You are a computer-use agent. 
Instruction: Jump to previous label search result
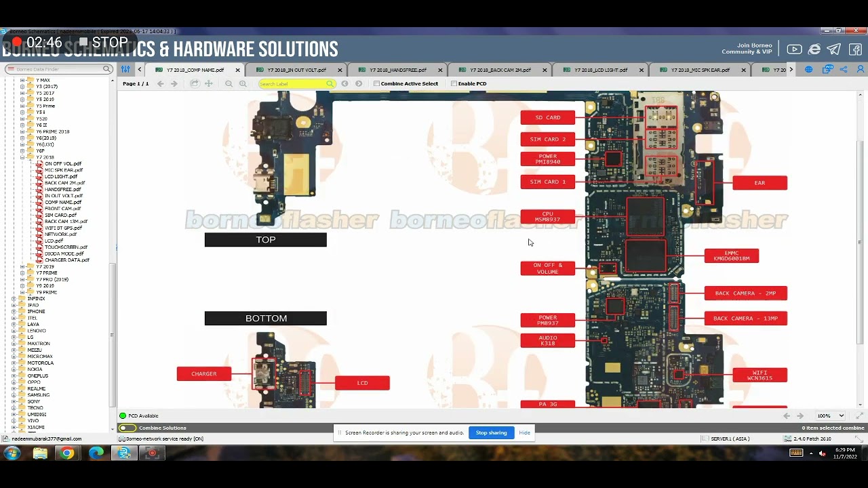click(344, 83)
